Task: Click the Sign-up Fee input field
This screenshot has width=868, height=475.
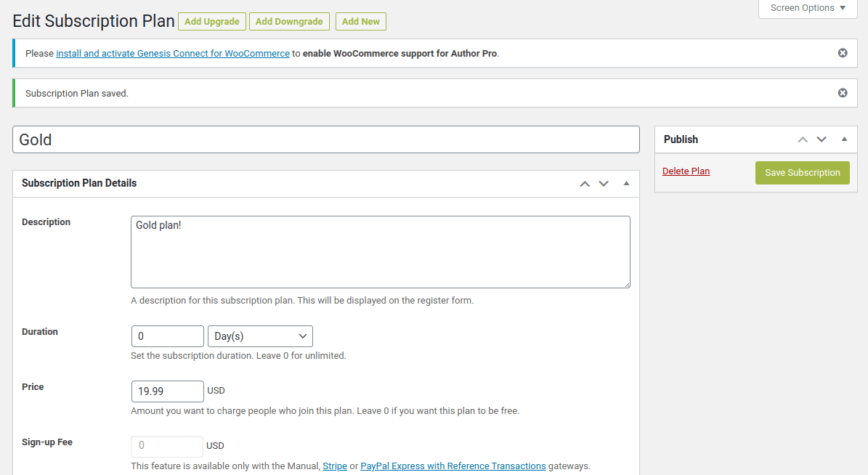Action: 167,446
